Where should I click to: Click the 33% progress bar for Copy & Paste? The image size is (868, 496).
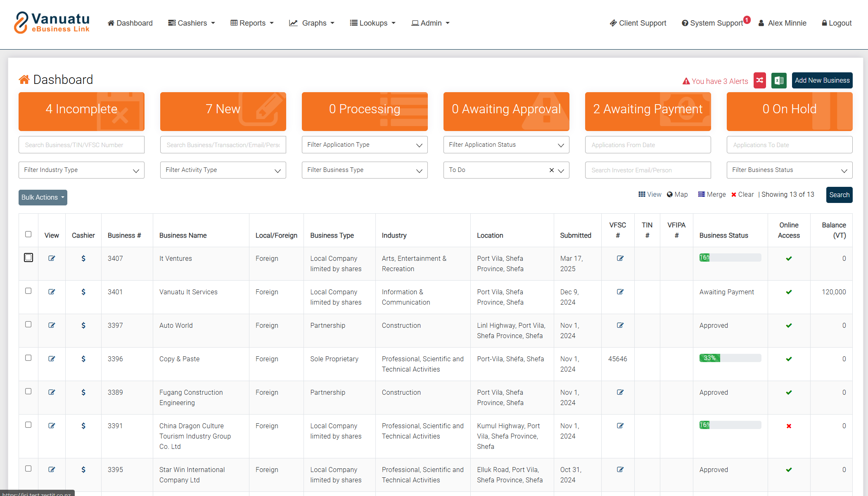click(730, 358)
